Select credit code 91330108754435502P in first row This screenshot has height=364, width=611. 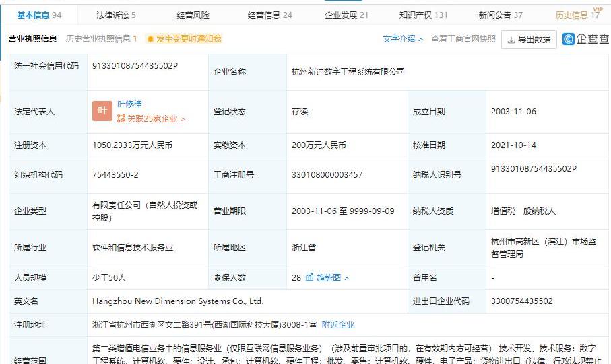[135, 66]
